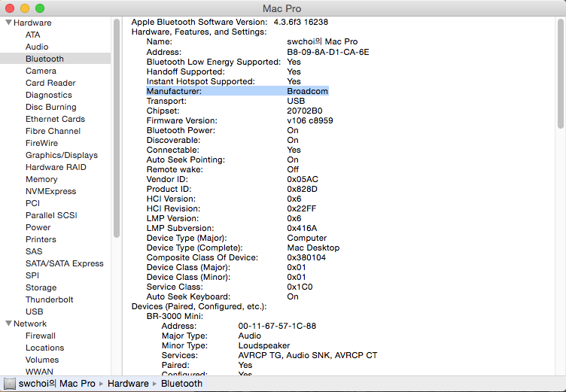The height and width of the screenshot is (392, 566).
Task: Select Disc Burning in the sidebar
Action: click(x=51, y=107)
